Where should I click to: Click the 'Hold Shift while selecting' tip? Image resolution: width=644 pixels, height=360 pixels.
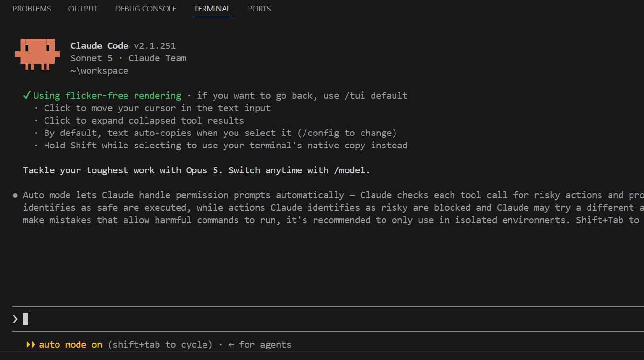226,146
